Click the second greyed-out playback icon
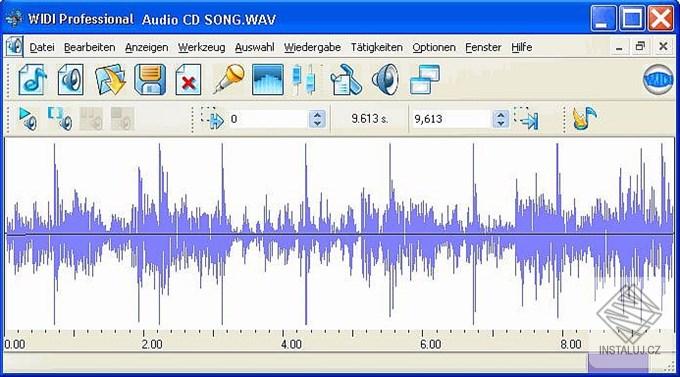Image resolution: width=680 pixels, height=377 pixels. [122, 119]
